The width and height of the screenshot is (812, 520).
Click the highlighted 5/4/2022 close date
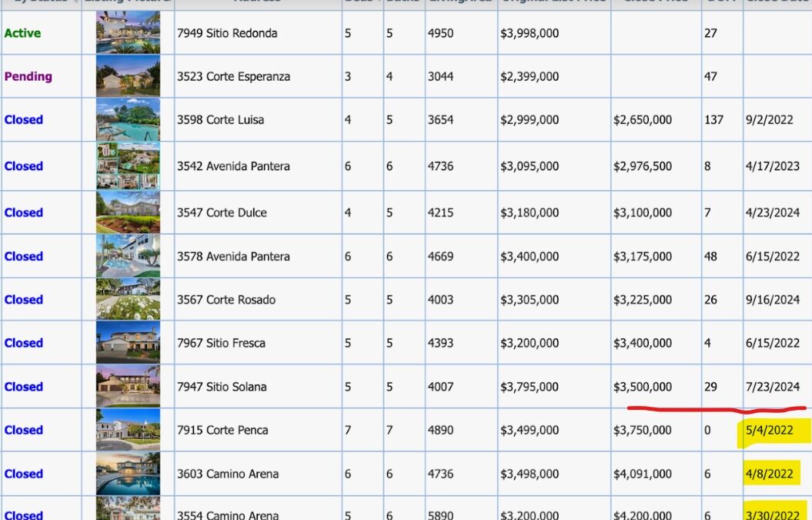pos(769,431)
